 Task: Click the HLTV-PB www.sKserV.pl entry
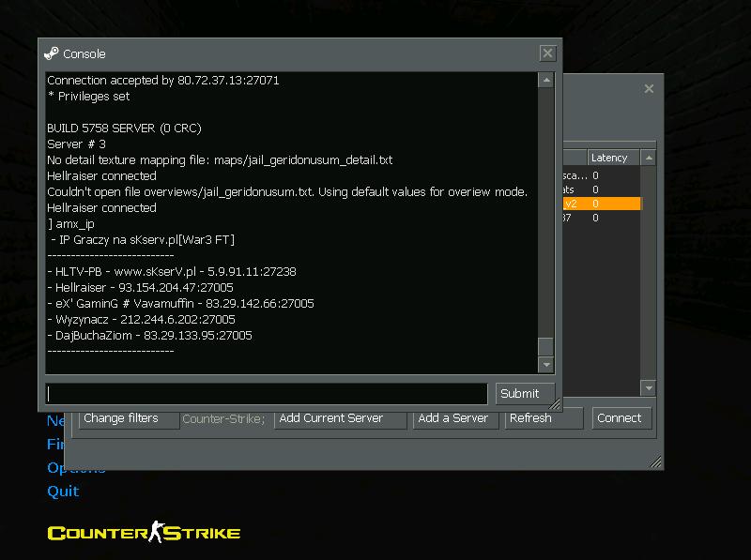pos(172,272)
